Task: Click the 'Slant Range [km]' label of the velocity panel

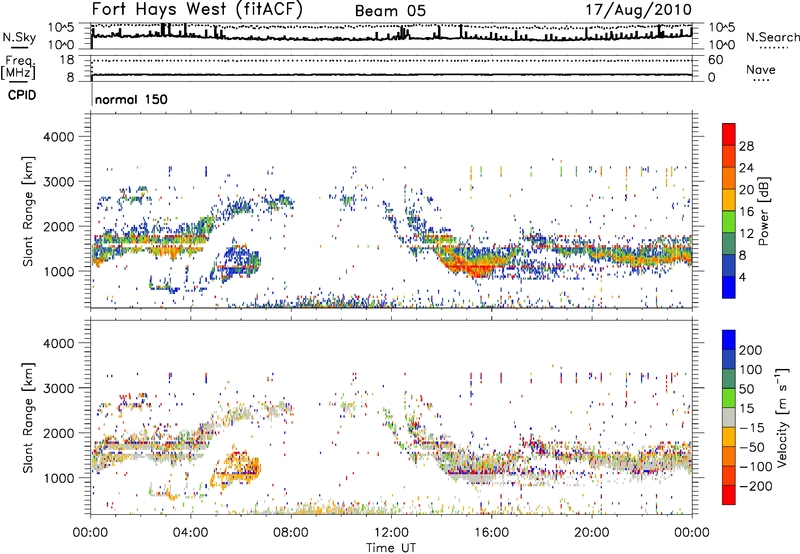Action: [28, 418]
